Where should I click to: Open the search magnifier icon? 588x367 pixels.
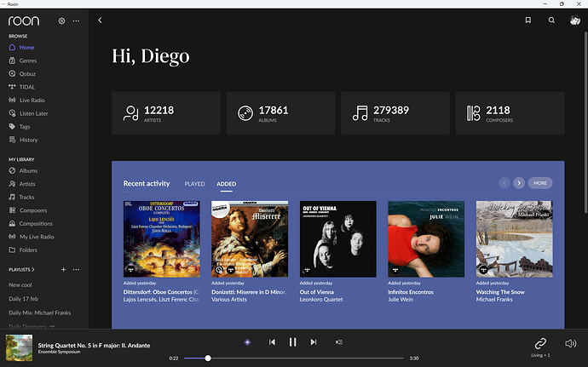(x=551, y=20)
